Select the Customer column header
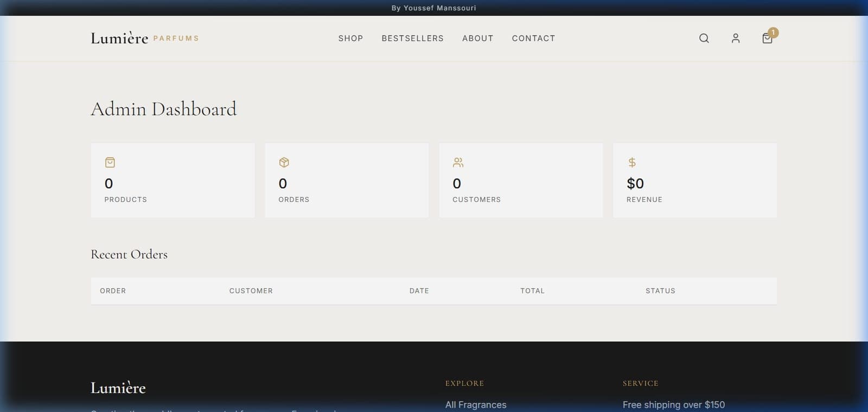The width and height of the screenshot is (868, 412). point(251,291)
